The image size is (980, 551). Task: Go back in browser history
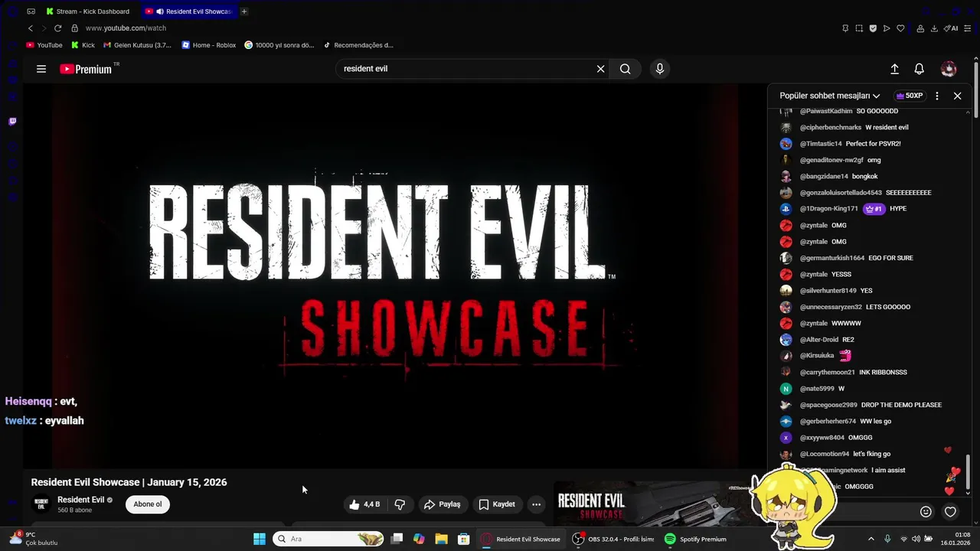click(x=31, y=28)
